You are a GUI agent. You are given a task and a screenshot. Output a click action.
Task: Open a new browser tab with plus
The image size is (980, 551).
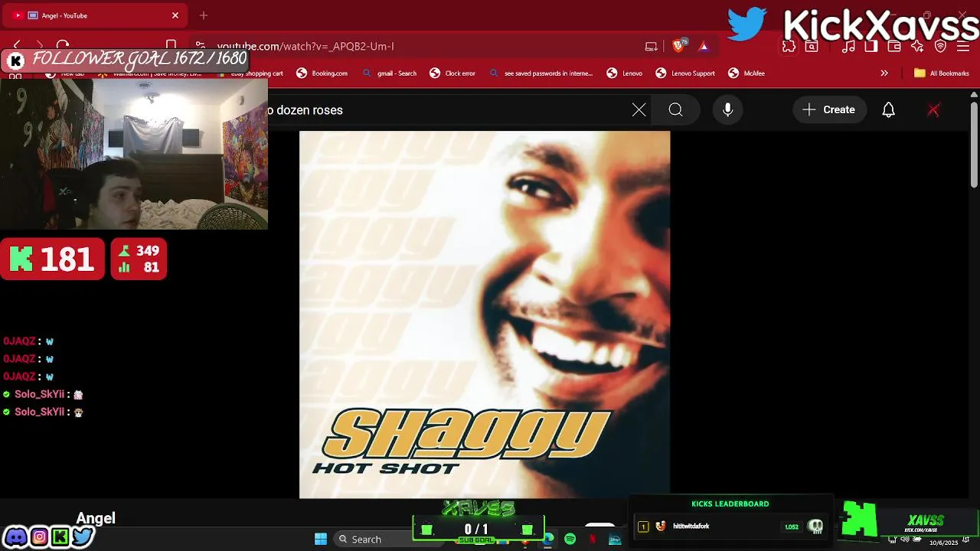(x=204, y=15)
